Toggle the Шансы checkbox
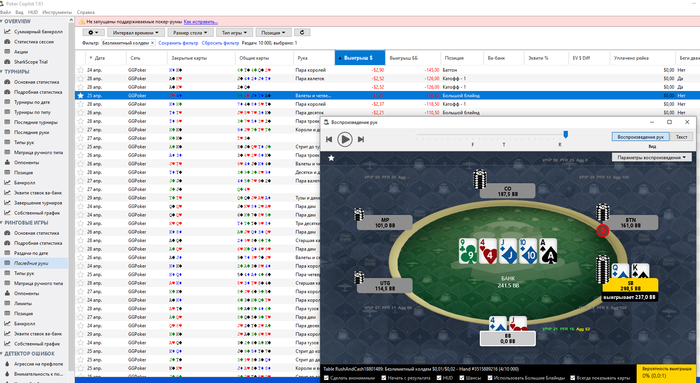700x383 pixels. [462, 378]
